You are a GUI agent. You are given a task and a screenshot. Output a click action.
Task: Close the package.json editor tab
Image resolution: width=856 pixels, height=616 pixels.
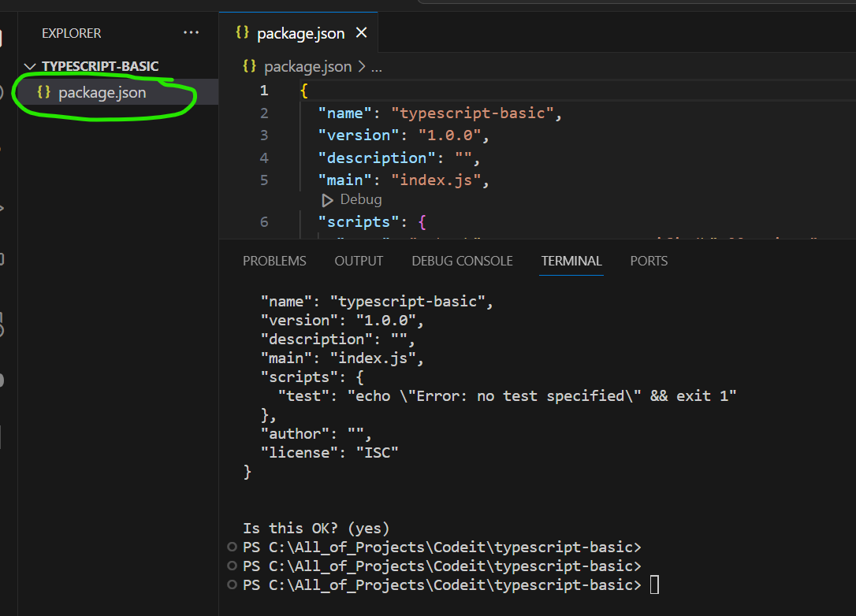point(362,33)
